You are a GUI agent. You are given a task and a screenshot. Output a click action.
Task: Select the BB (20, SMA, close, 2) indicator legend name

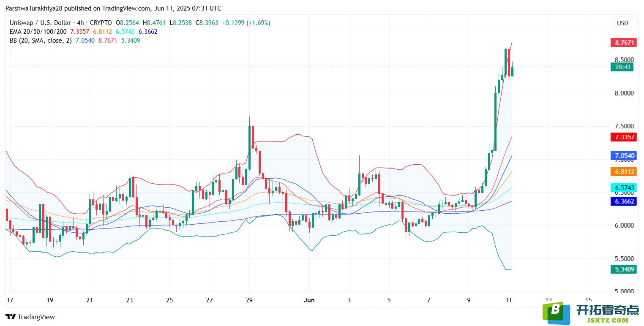point(41,41)
